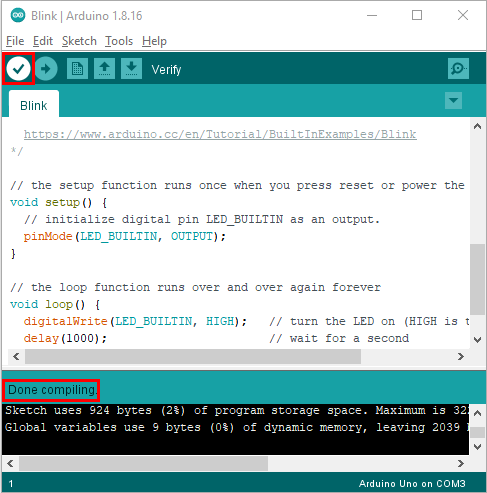Open the Serial Monitor magnifier icon
This screenshot has width=487, height=493.
coord(458,69)
